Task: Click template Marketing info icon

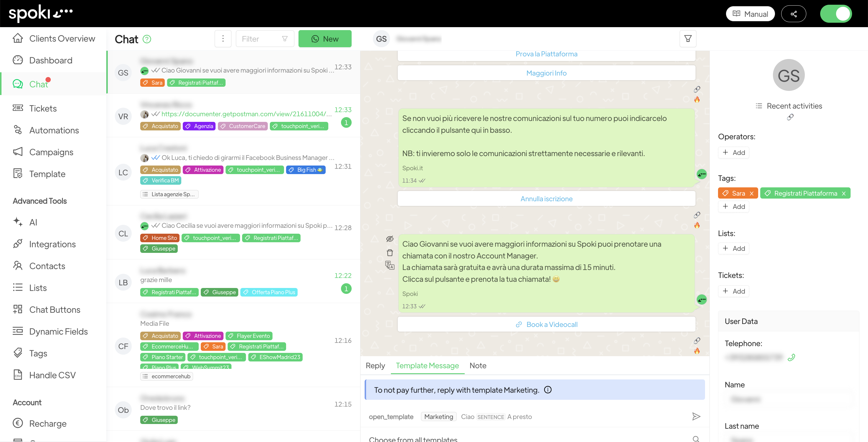Action: point(548,389)
